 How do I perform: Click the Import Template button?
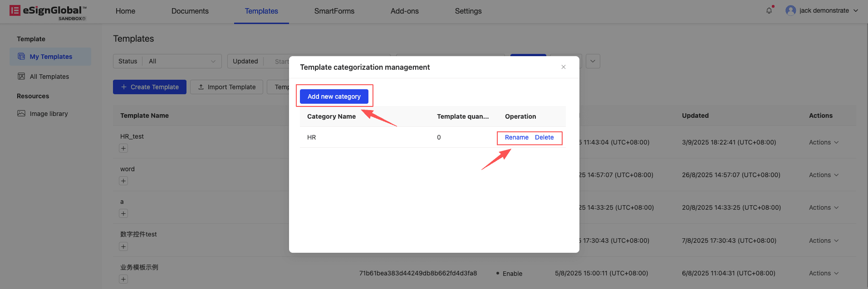pyautogui.click(x=226, y=87)
